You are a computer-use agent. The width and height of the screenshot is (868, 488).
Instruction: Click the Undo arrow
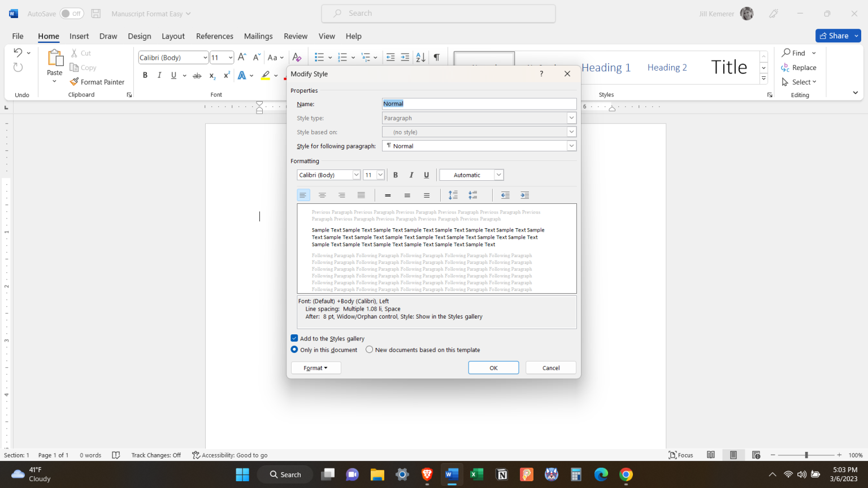pos(18,53)
